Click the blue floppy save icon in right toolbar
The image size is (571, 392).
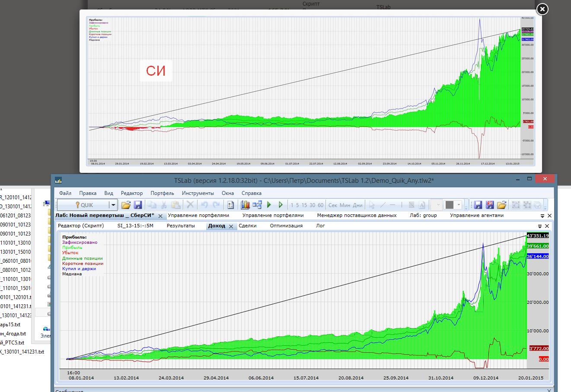478,205
